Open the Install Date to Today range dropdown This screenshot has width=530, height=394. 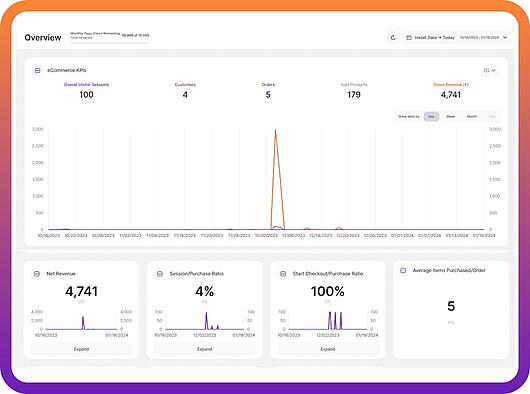click(457, 38)
